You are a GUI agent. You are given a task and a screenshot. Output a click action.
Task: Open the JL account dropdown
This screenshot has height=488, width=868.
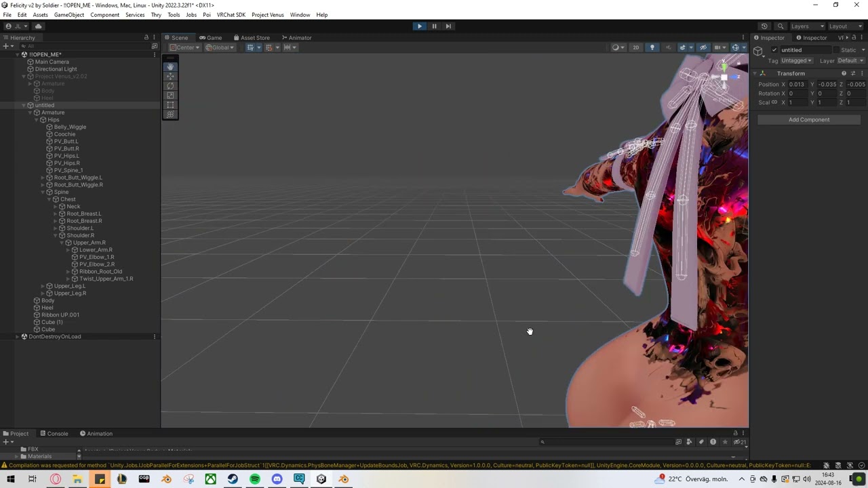(18, 26)
